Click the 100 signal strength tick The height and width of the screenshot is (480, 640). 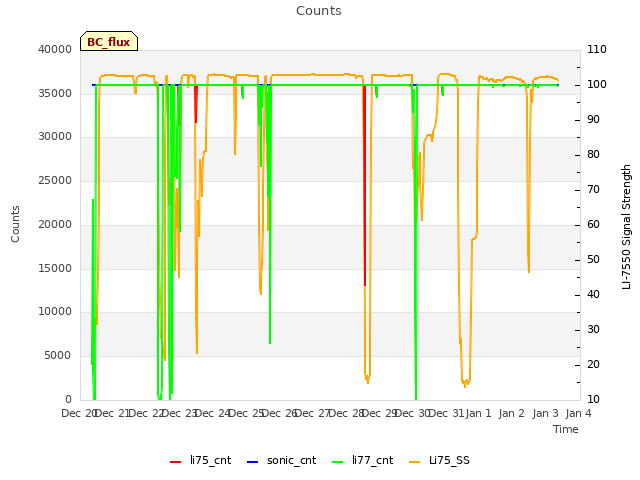point(597,84)
